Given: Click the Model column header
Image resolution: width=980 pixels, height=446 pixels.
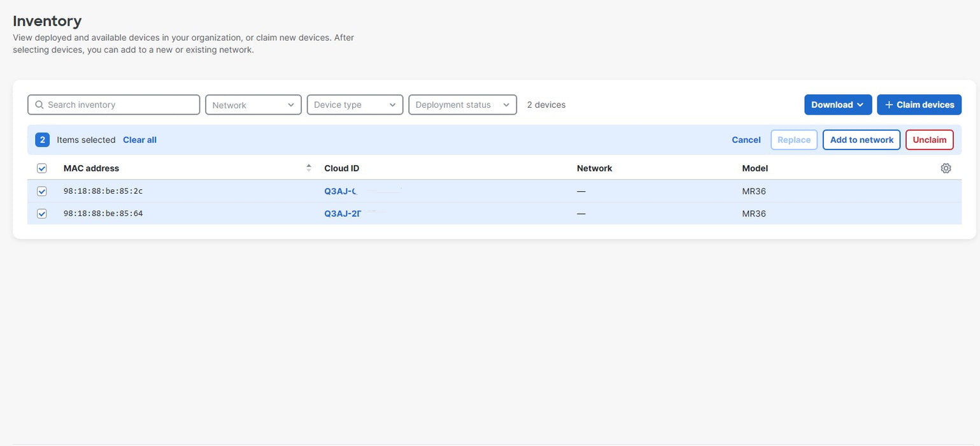Looking at the screenshot, I should 755,168.
